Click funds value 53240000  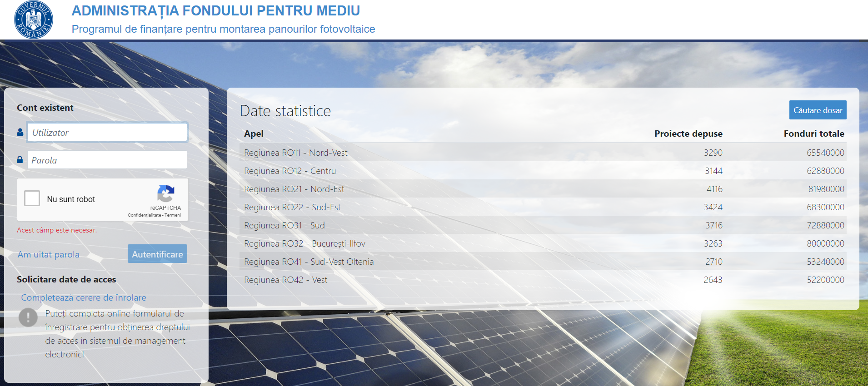click(x=825, y=262)
